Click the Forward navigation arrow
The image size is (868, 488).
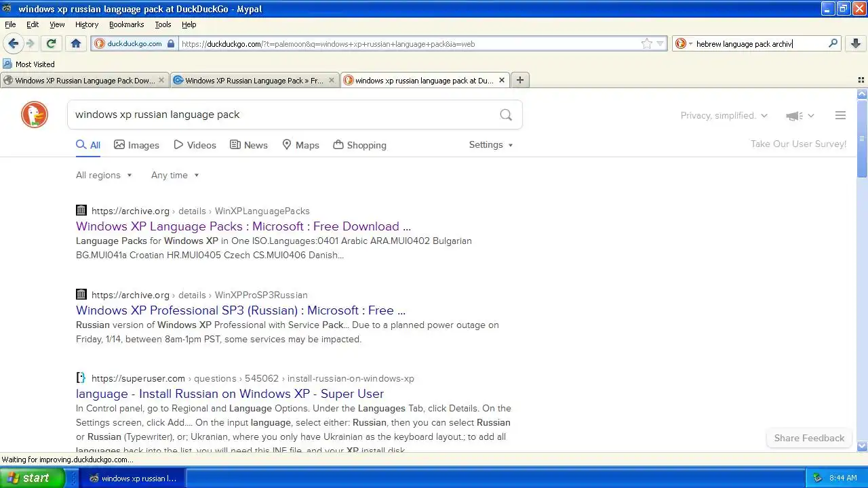31,43
